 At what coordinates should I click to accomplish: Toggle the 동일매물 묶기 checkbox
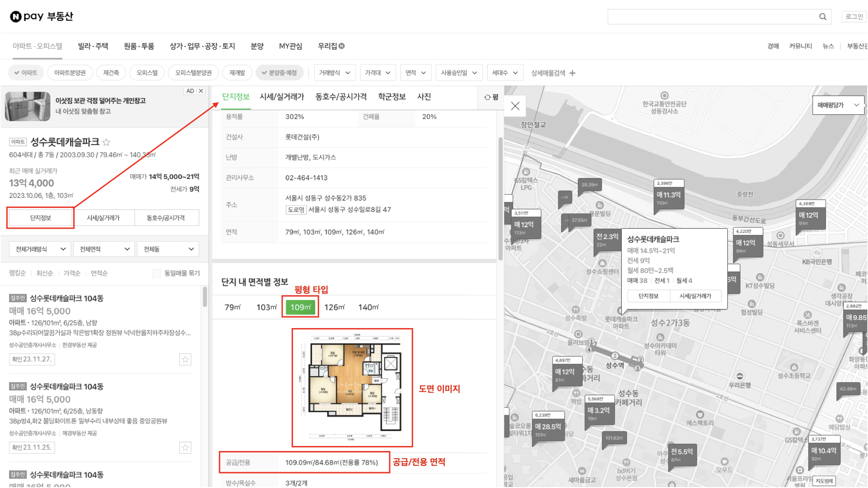pos(156,273)
